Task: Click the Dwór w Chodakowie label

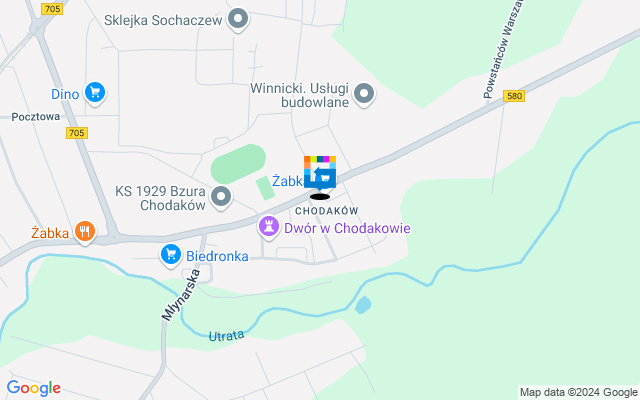Action: click(x=347, y=228)
